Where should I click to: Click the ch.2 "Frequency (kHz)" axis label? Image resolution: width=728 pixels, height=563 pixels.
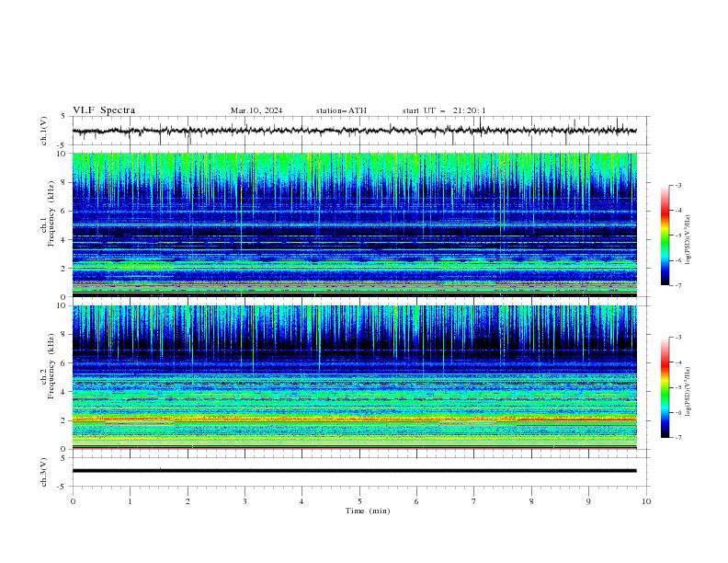click(x=51, y=366)
